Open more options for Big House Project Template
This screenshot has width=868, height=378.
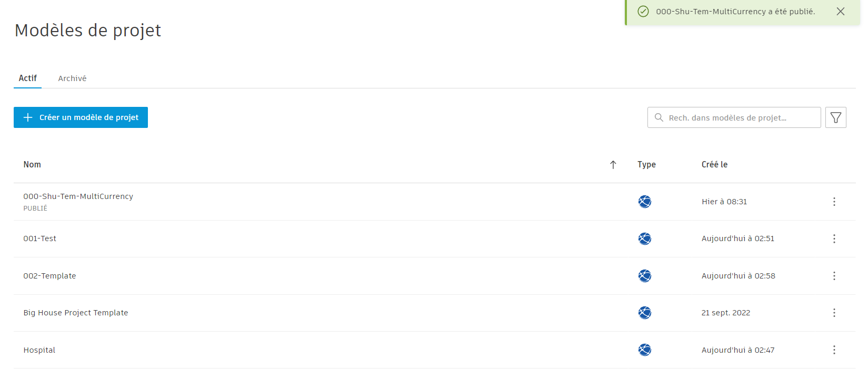pos(834,313)
